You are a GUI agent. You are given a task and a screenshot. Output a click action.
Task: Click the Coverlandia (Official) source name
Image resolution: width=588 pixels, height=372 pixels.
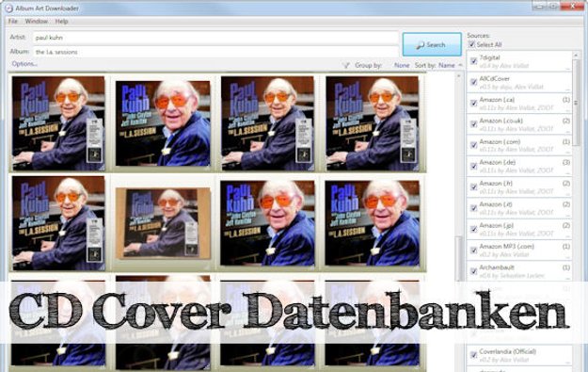click(507, 351)
